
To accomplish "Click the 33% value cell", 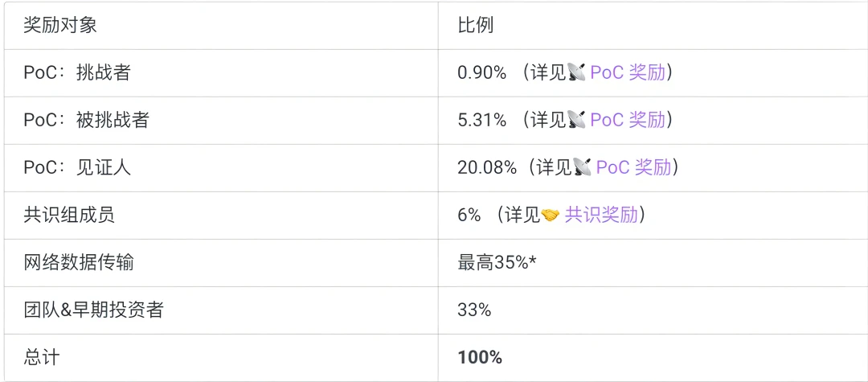I will coord(474,310).
